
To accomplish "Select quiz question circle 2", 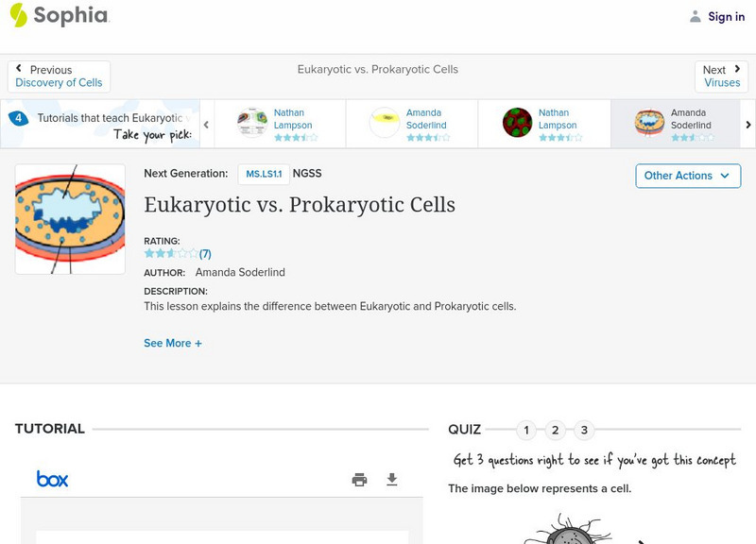I will 556,430.
